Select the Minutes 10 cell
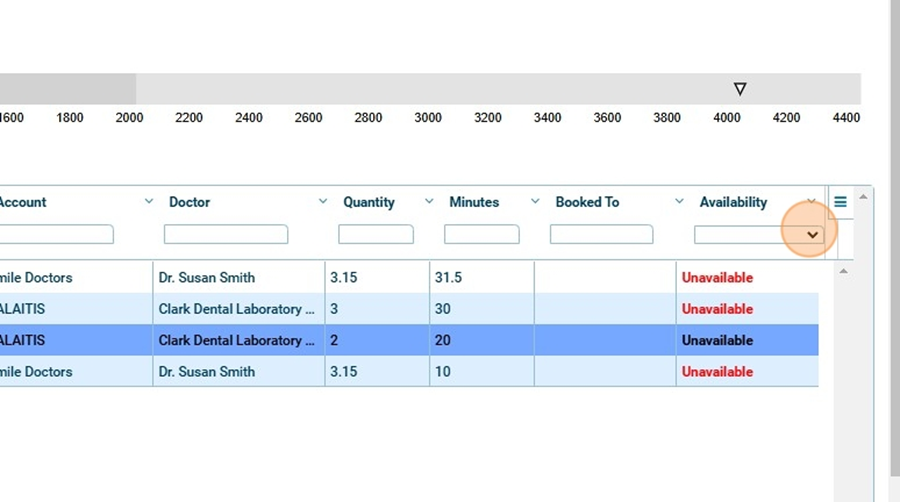This screenshot has height=502, width=900. point(482,372)
